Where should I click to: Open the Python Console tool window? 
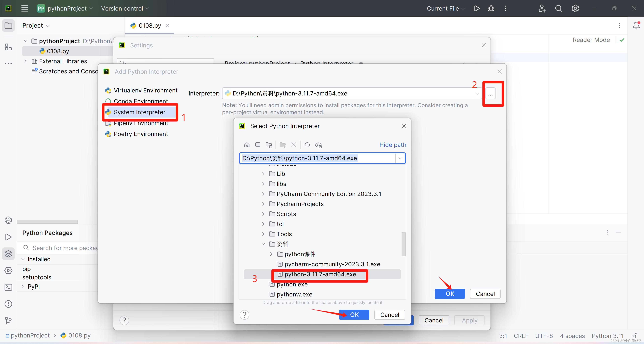(8, 220)
